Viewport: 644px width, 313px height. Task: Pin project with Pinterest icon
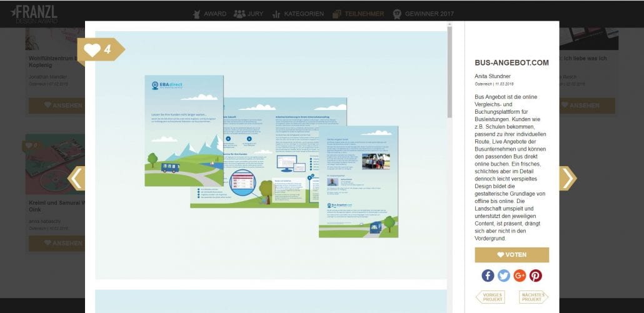click(x=536, y=276)
